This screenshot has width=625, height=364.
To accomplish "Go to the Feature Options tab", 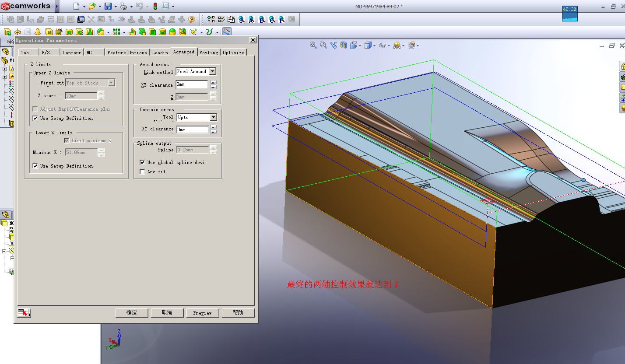I will pyautogui.click(x=127, y=52).
